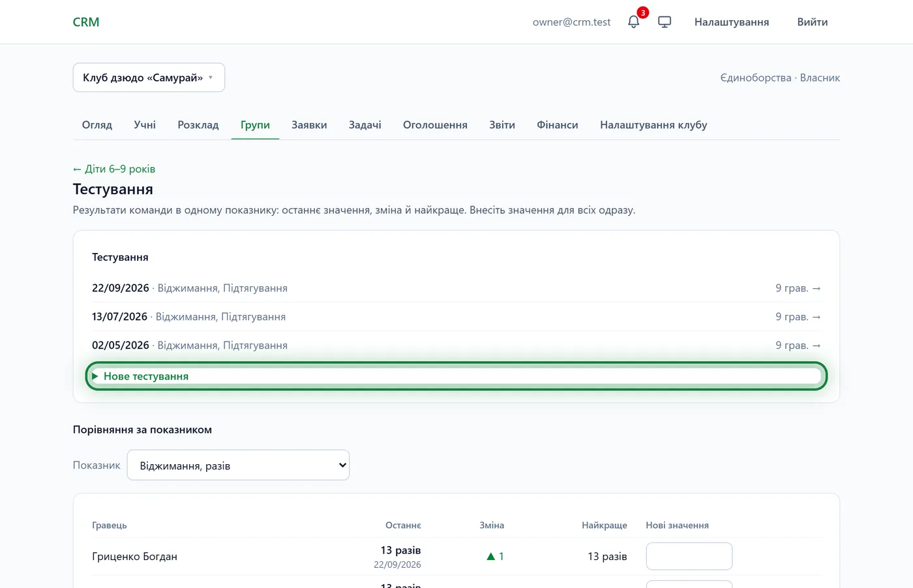Open the Звіти tab
This screenshot has width=913, height=588.
(502, 125)
